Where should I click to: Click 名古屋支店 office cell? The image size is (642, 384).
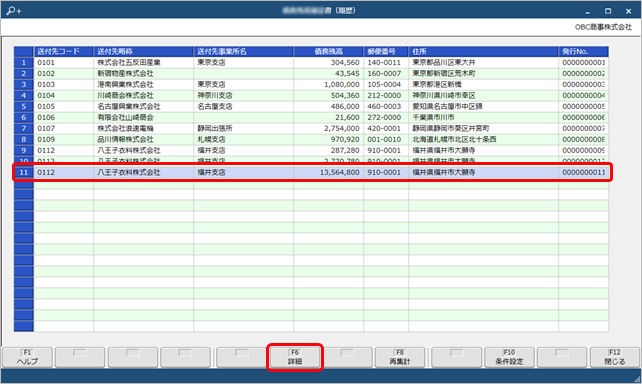[x=243, y=107]
